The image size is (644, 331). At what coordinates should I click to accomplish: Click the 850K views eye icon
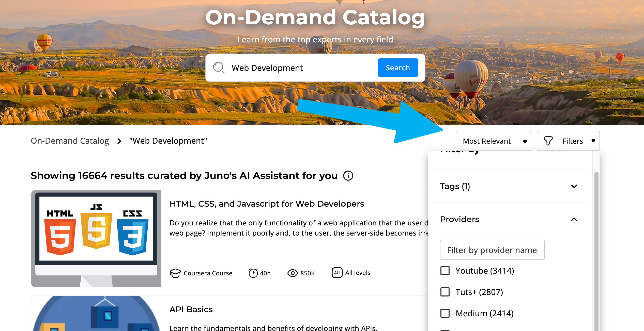(293, 273)
